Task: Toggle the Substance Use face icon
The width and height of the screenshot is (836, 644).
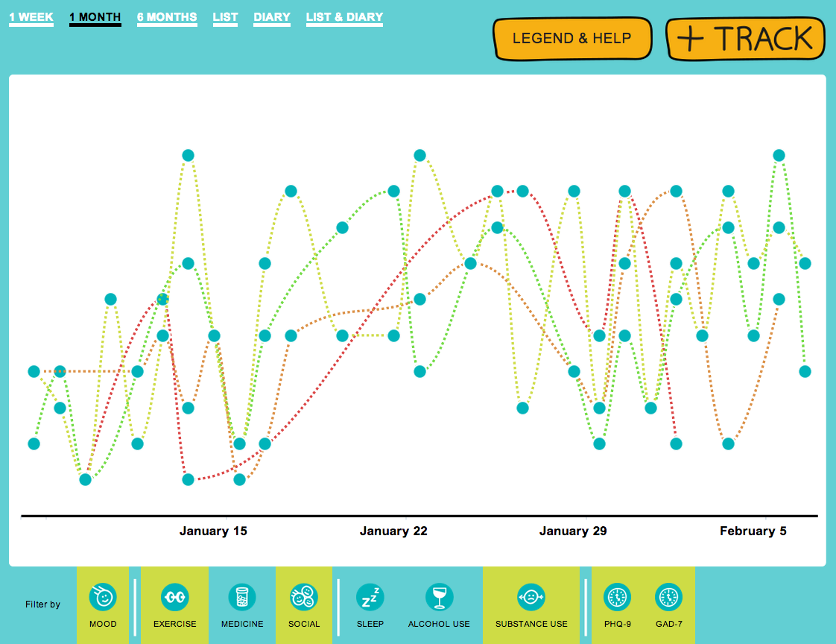Action: pos(531,597)
